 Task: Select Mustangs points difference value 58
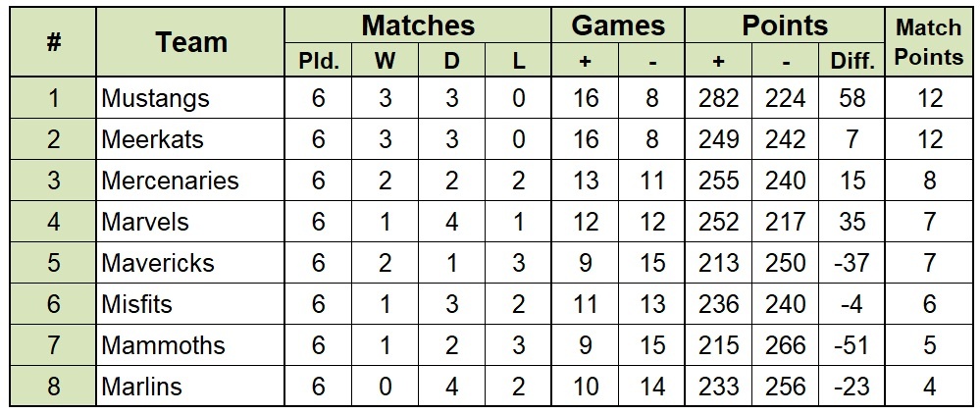[851, 97]
